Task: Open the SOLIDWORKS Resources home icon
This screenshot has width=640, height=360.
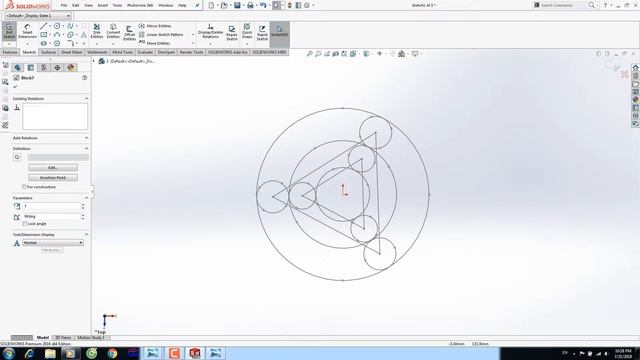Action: [x=636, y=68]
